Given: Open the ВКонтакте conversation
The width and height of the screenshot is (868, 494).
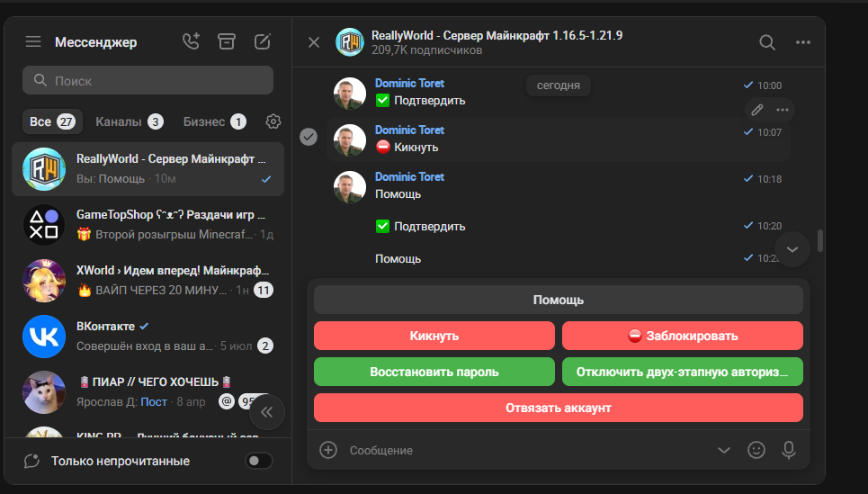Looking at the screenshot, I should click(148, 337).
